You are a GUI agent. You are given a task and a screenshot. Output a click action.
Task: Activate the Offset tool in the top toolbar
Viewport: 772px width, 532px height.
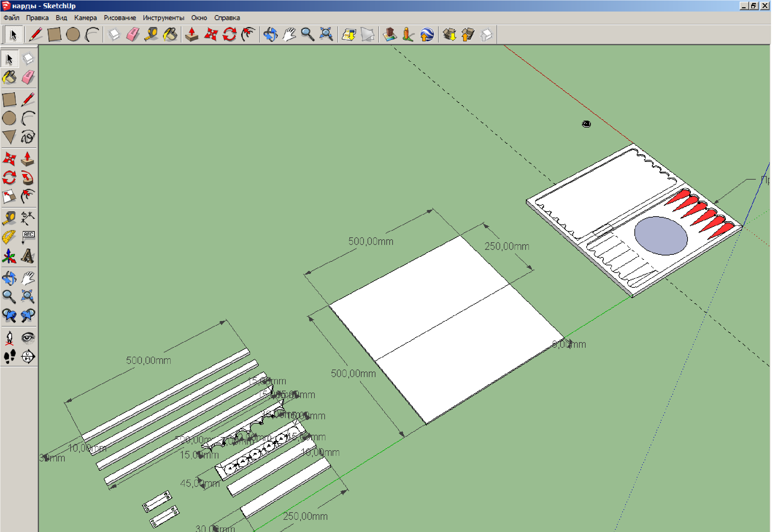[x=248, y=34]
